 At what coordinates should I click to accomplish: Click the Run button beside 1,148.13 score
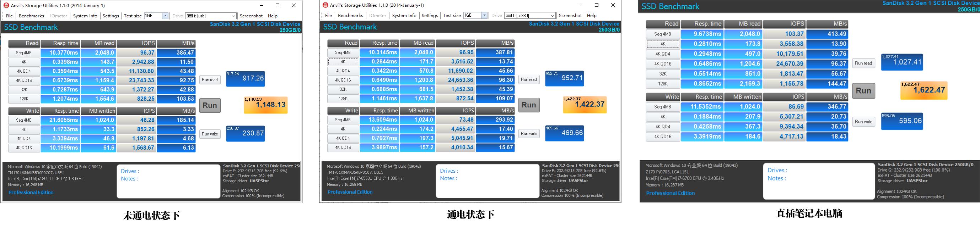[210, 105]
